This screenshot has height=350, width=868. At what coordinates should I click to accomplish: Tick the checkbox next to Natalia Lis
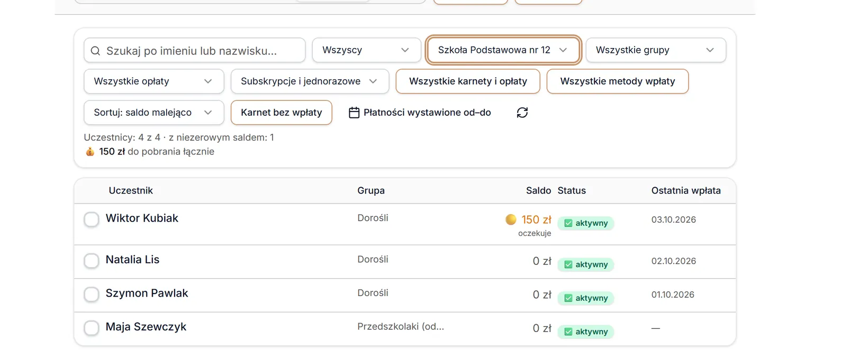click(x=92, y=261)
